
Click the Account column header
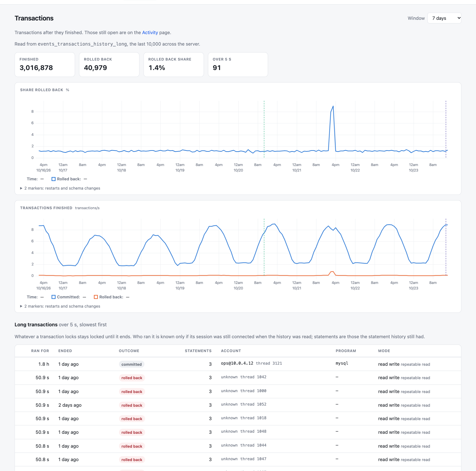[231, 351]
